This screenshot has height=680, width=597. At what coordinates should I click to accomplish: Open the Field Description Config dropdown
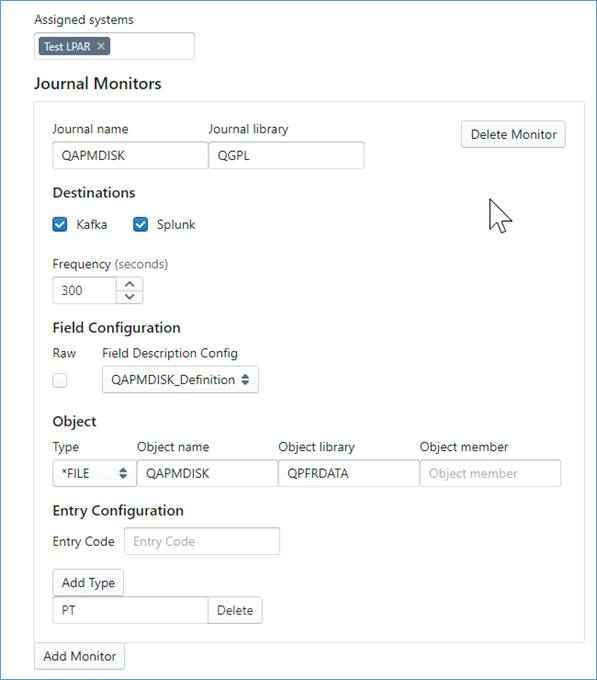click(180, 379)
